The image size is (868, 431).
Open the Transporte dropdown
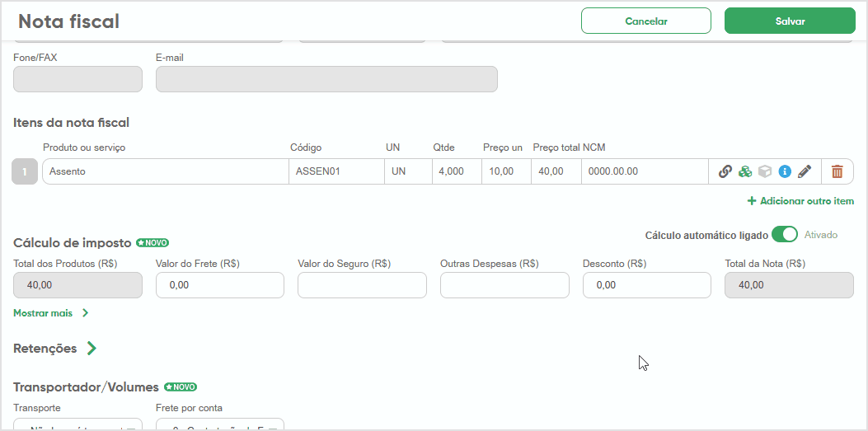[x=77, y=424]
